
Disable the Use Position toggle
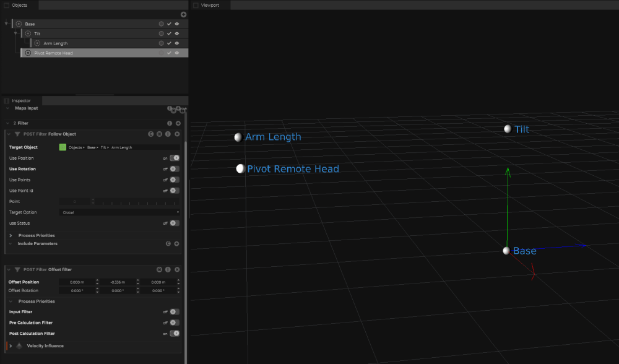click(174, 158)
